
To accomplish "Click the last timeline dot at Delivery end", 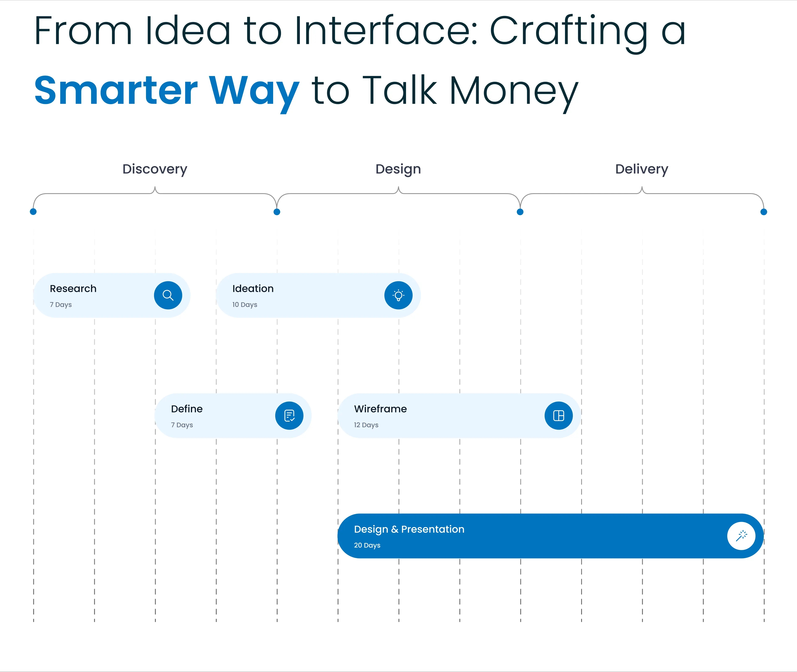I will (x=763, y=212).
